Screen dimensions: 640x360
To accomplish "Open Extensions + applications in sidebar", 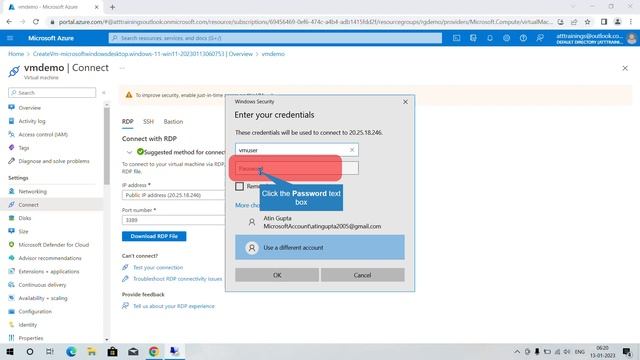I will click(49, 271).
